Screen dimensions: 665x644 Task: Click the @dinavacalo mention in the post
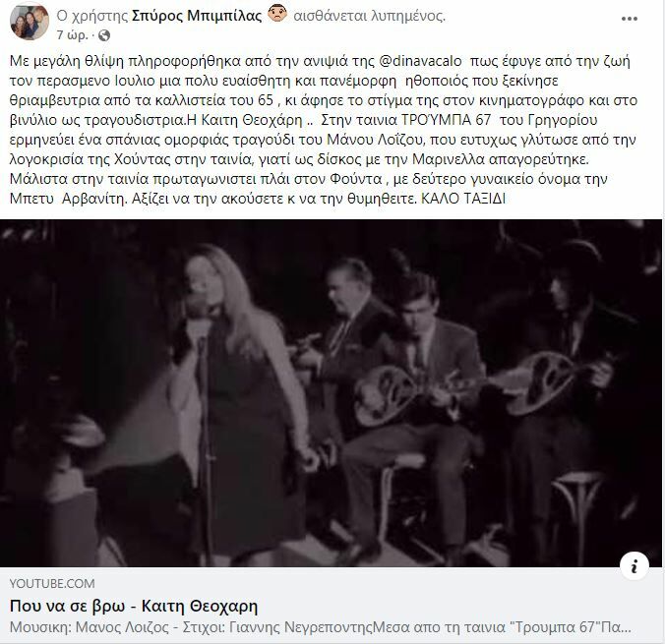[420, 61]
